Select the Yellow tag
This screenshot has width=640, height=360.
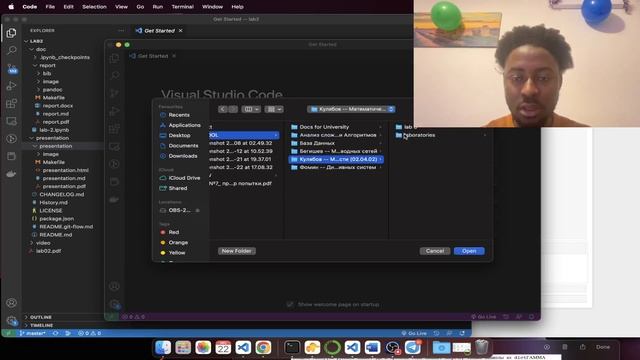(x=177, y=253)
